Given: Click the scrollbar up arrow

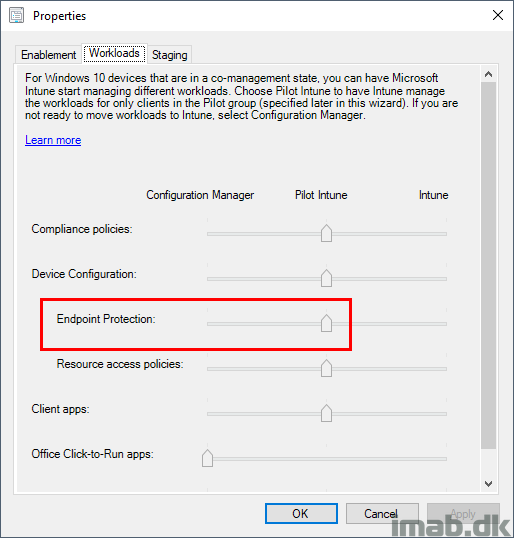Looking at the screenshot, I should pyautogui.click(x=489, y=74).
